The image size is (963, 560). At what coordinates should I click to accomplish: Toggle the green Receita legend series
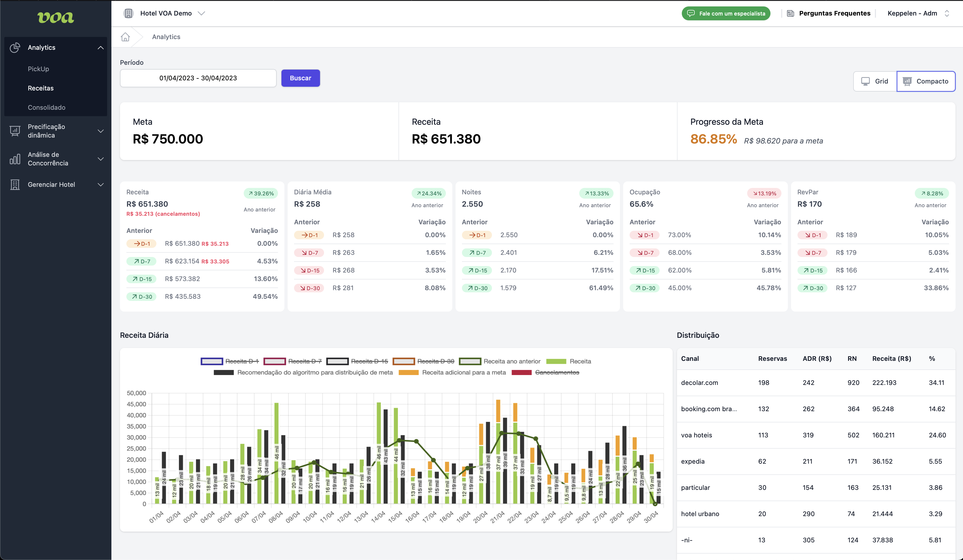coord(569,361)
